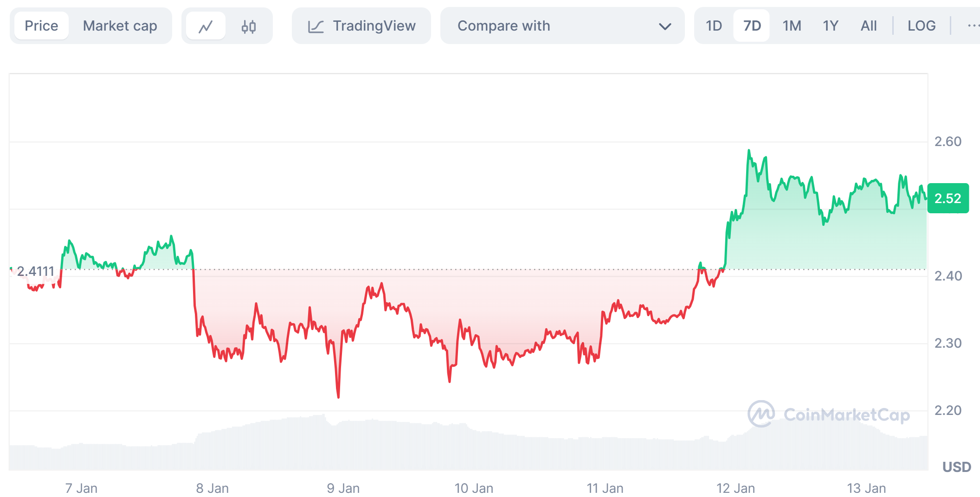Viewport: 980px width, 497px height.
Task: Select the 1M time range tab
Action: tap(792, 26)
